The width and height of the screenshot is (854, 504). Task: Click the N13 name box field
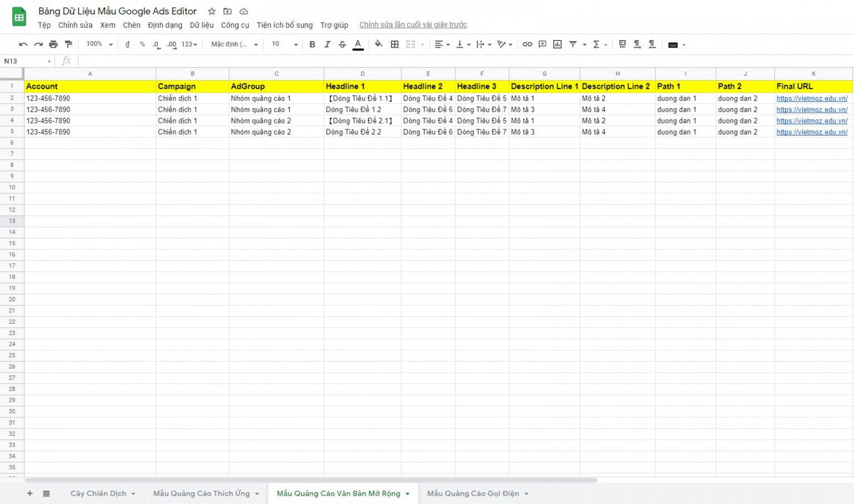click(x=27, y=61)
